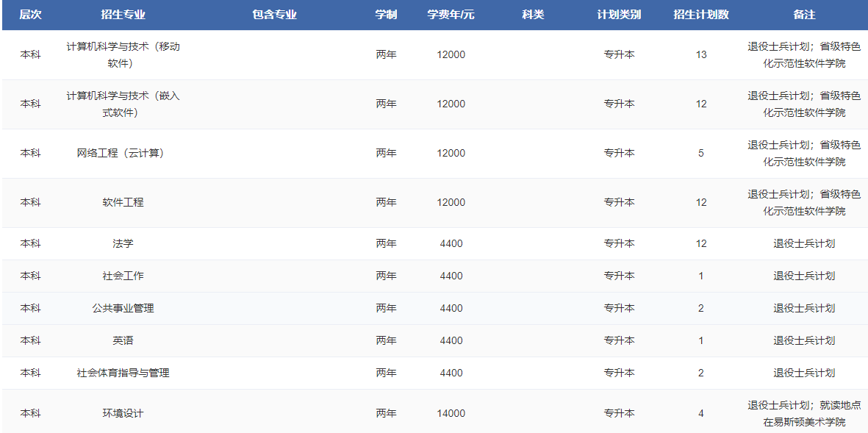Click the 环境设计 major cell
Image resolution: width=868 pixels, height=433 pixels.
pyautogui.click(x=123, y=413)
